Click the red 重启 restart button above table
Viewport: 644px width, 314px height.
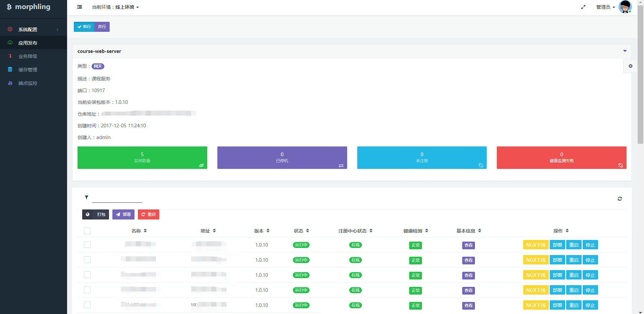point(149,214)
